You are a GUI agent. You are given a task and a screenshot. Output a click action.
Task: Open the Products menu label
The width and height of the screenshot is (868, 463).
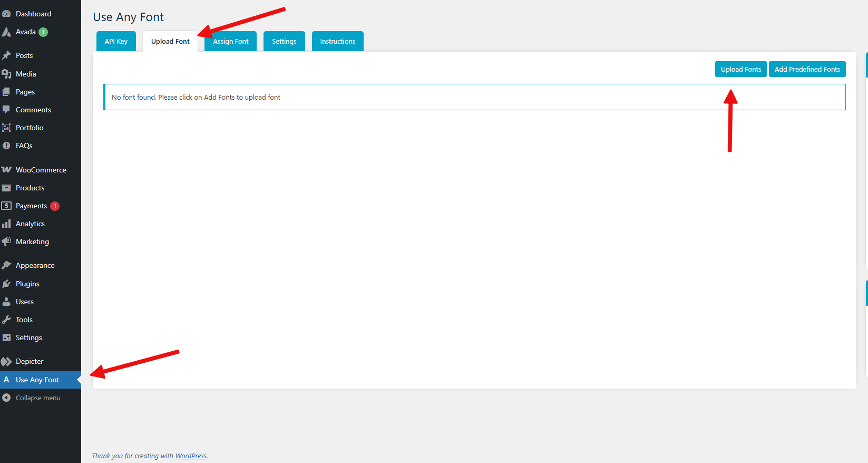pos(30,188)
